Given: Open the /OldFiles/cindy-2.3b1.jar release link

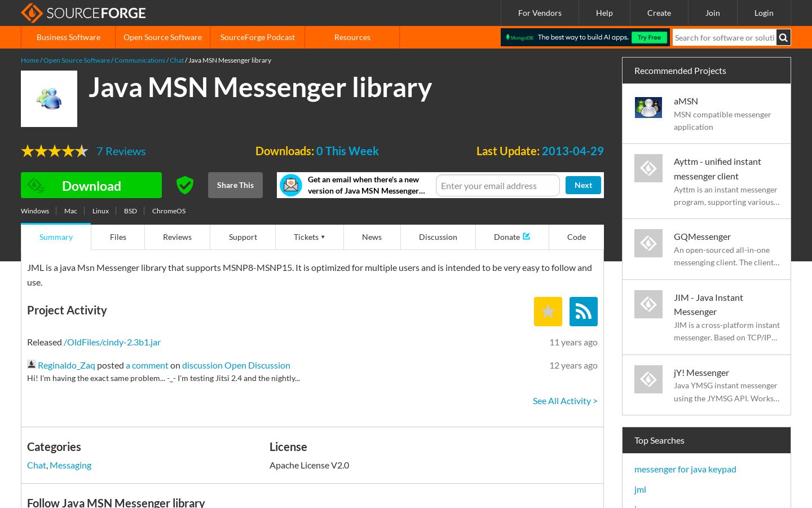Looking at the screenshot, I should [x=112, y=342].
